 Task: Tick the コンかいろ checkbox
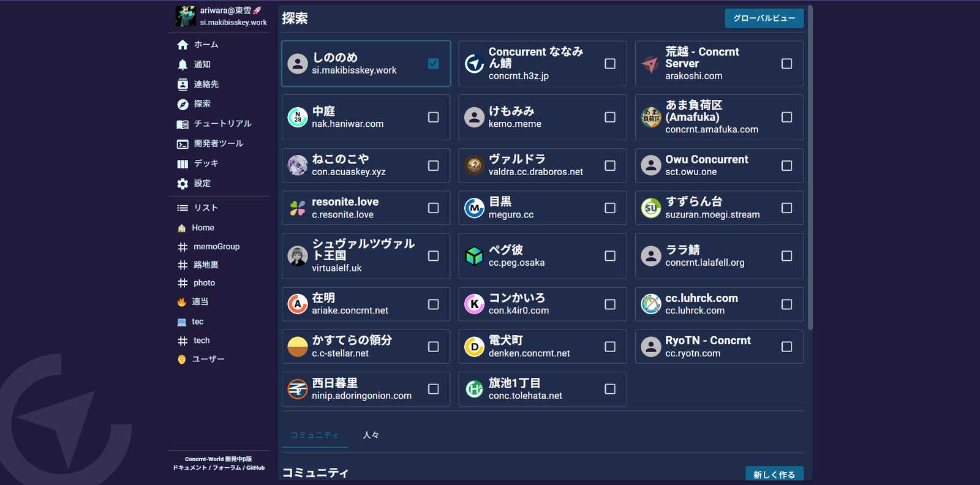[x=610, y=304]
